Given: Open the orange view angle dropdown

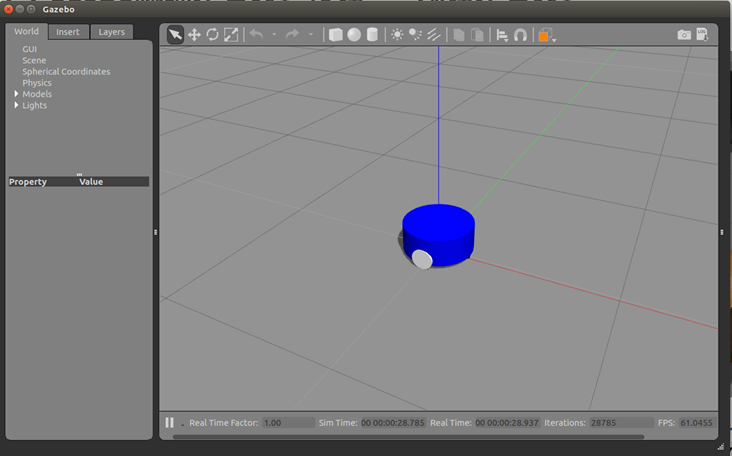Looking at the screenshot, I should point(547,35).
